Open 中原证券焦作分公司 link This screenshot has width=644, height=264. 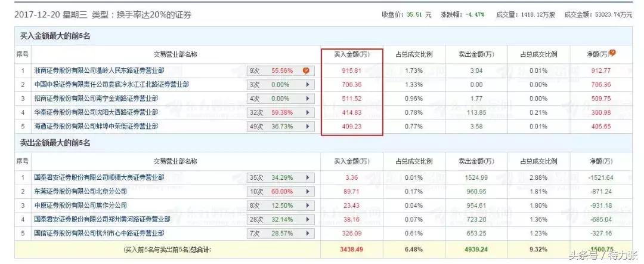(x=80, y=205)
